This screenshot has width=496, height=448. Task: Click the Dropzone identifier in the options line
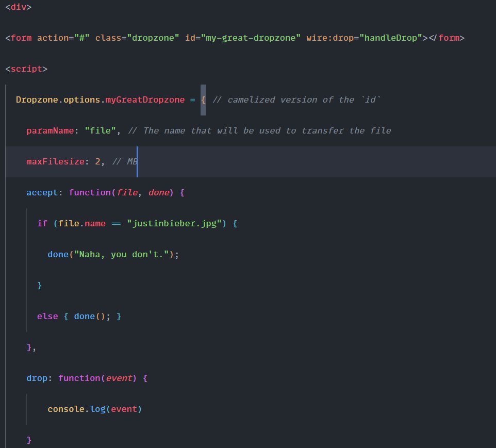(x=37, y=100)
